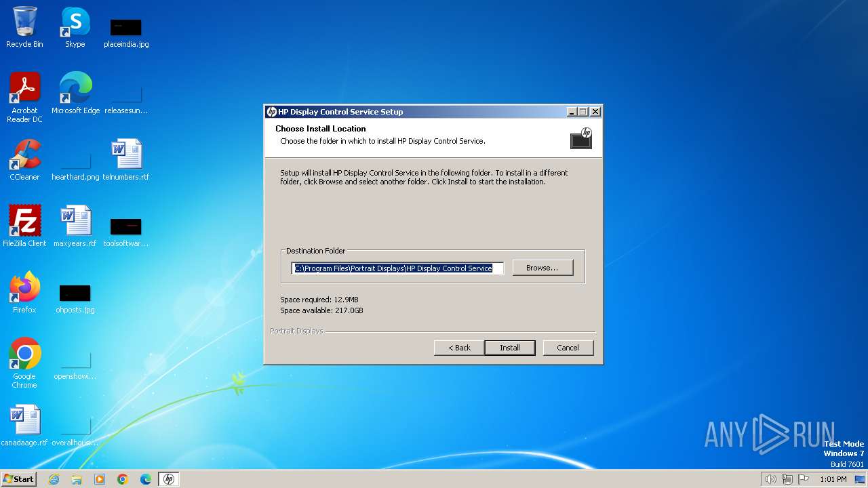Viewport: 868px width, 488px height.
Task: Open canadaage.rtf document icon
Action: 24,425
